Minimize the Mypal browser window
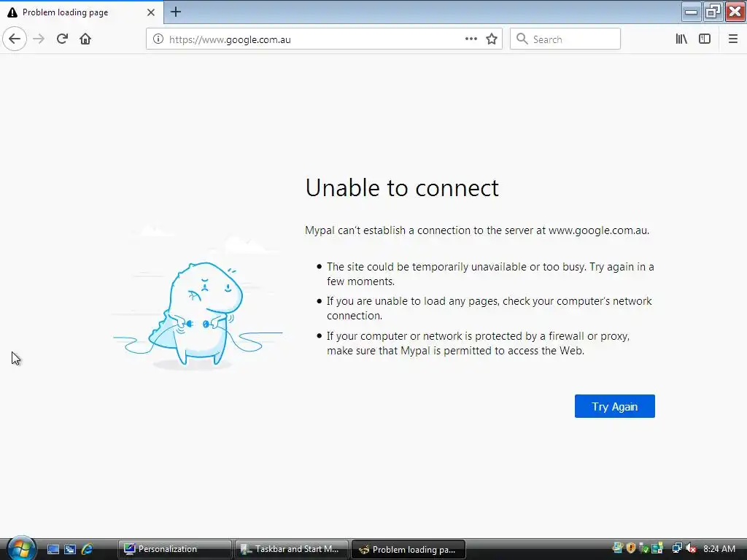The height and width of the screenshot is (560, 747). 691,12
